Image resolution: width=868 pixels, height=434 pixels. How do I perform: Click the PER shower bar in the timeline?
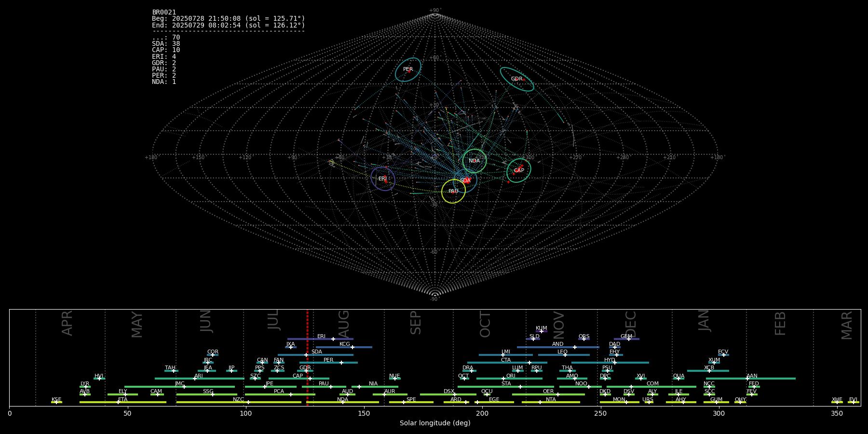point(328,363)
